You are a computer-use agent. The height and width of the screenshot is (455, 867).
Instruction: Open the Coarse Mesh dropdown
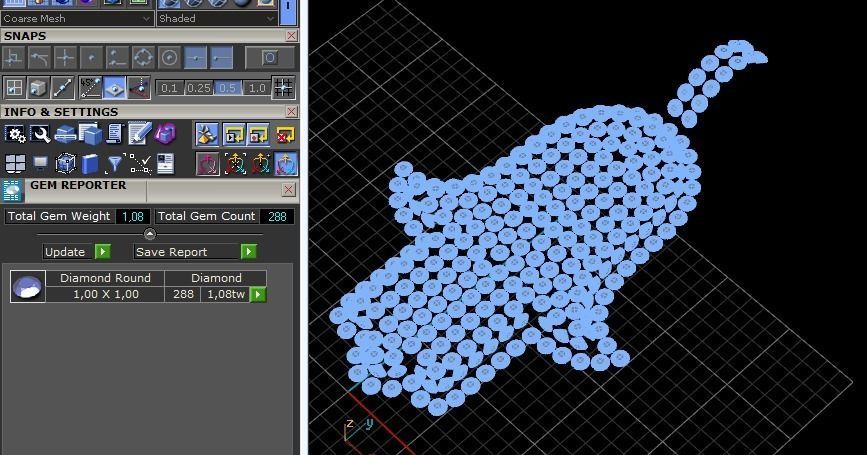77,18
